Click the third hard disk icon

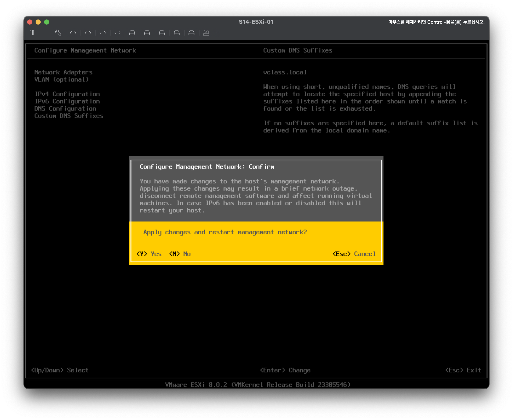(x=162, y=33)
